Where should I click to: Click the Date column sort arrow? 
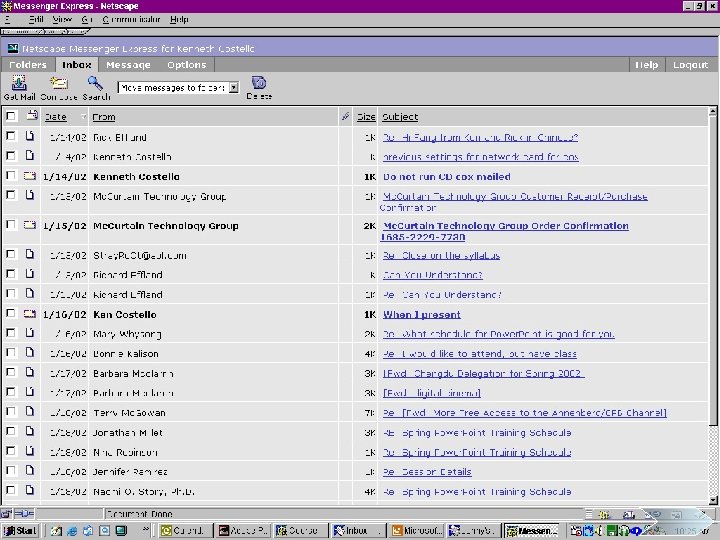83,117
